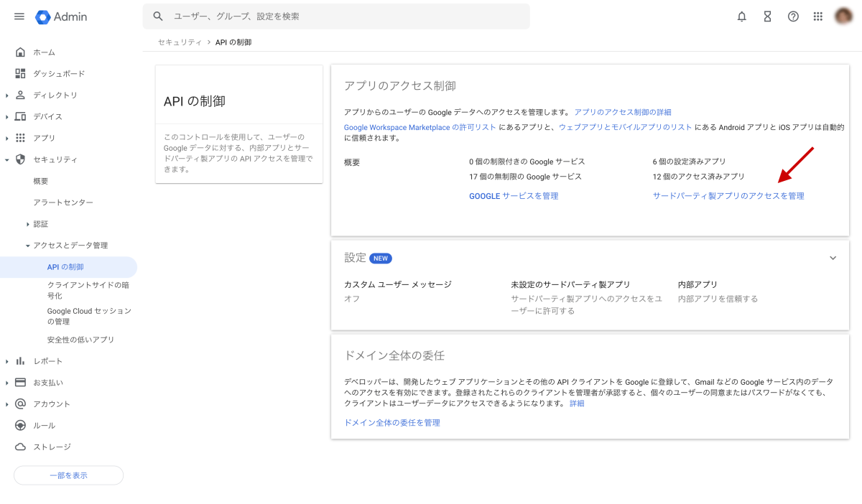Open 概要 under セキュリティ
The image size is (862, 504).
coord(41,181)
